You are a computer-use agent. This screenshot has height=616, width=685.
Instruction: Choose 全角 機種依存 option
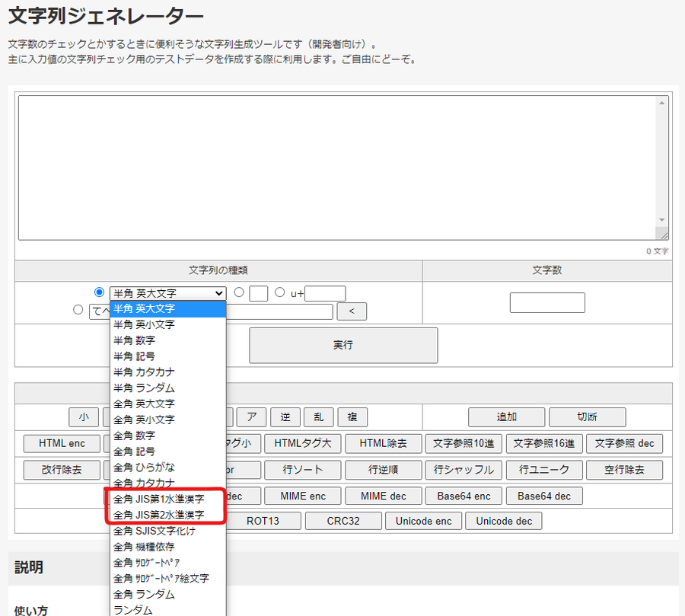click(x=167, y=547)
